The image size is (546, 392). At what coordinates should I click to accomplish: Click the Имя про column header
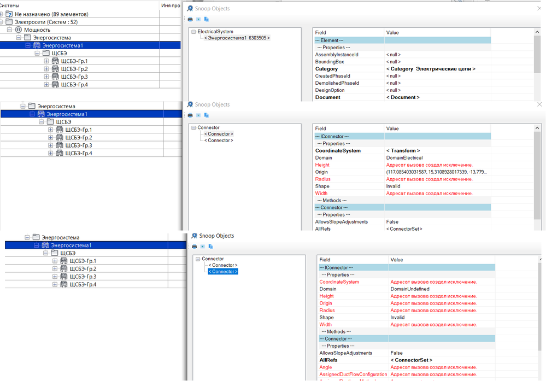(x=171, y=5)
